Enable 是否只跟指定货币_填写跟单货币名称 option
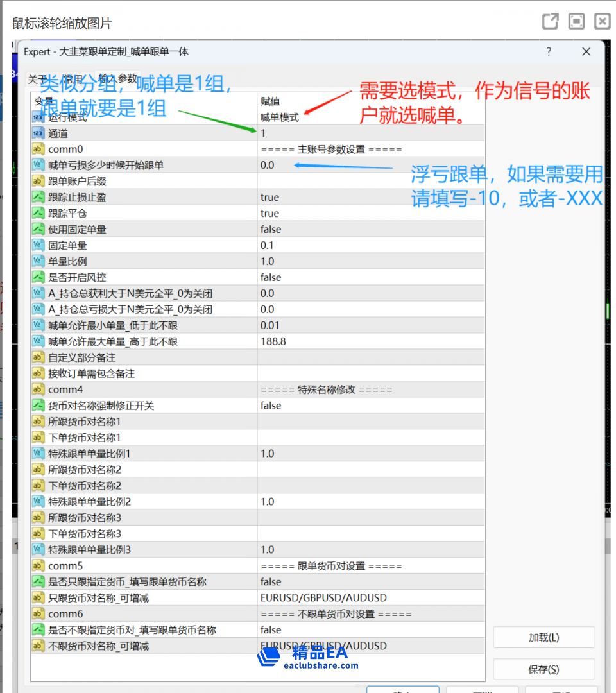The image size is (616, 693). [321, 581]
